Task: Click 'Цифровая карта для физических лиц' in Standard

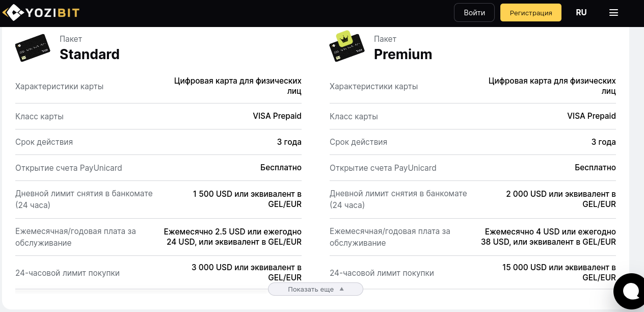Action: [238, 86]
